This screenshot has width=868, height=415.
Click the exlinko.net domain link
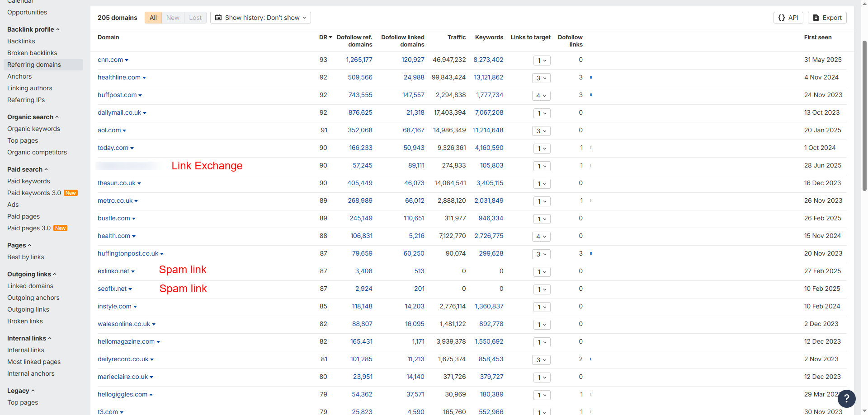[113, 271]
